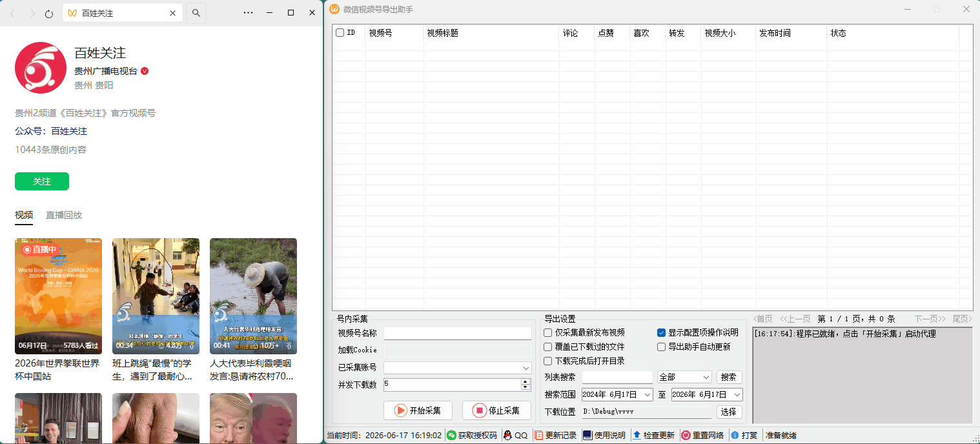Image resolution: width=980 pixels, height=444 pixels.
Task: Click the 微信视频号导出助手 title bar icon
Action: (334, 9)
